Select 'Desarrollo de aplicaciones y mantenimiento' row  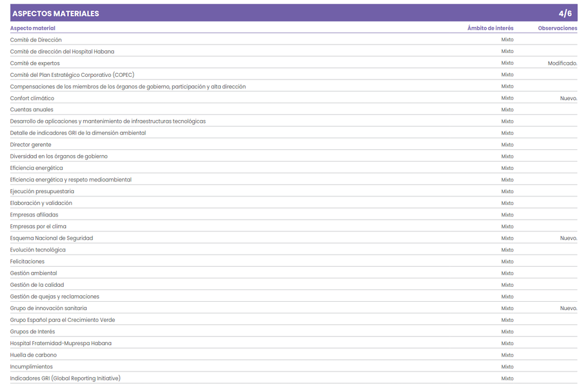click(x=108, y=121)
